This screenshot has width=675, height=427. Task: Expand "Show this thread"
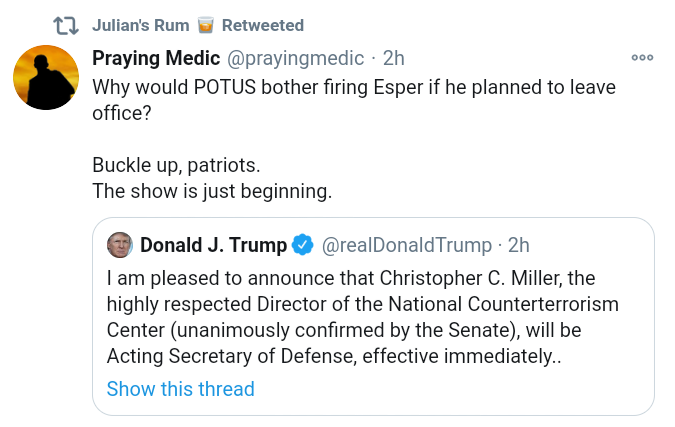coord(181,388)
